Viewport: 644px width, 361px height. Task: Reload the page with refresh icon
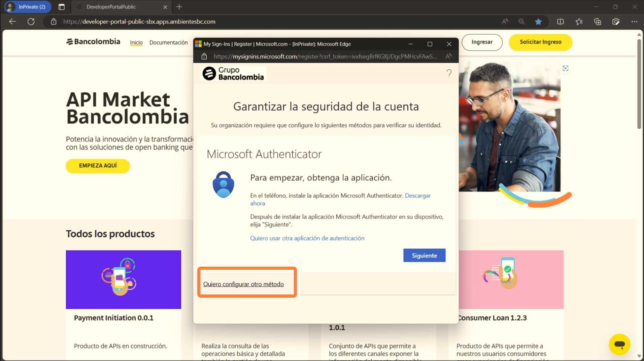coord(31,22)
